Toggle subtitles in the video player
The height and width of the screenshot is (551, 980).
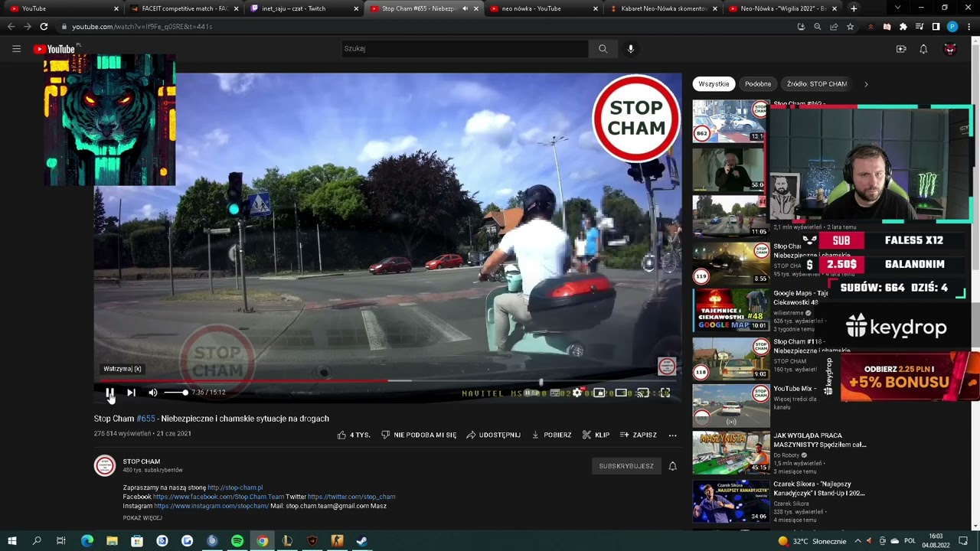click(x=555, y=393)
